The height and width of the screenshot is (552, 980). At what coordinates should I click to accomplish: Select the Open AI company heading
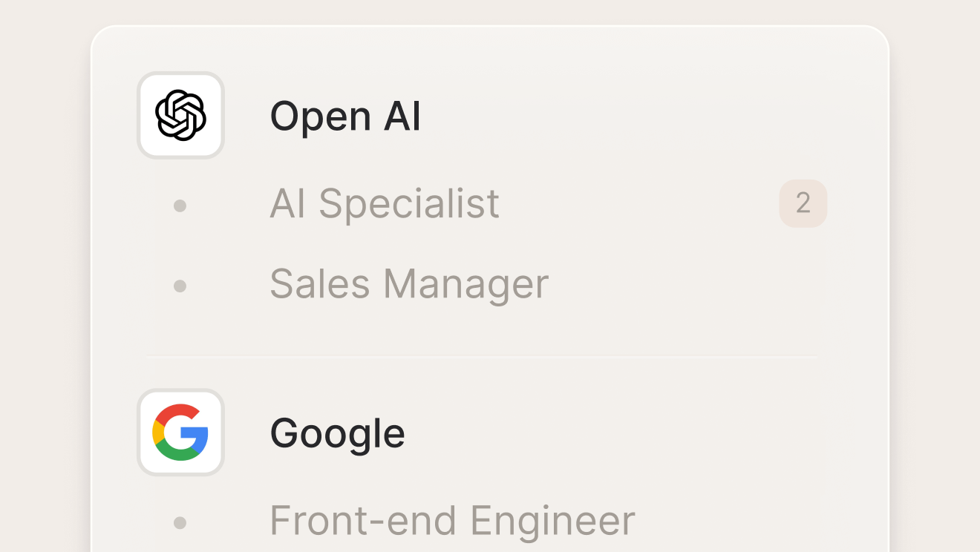pos(345,116)
